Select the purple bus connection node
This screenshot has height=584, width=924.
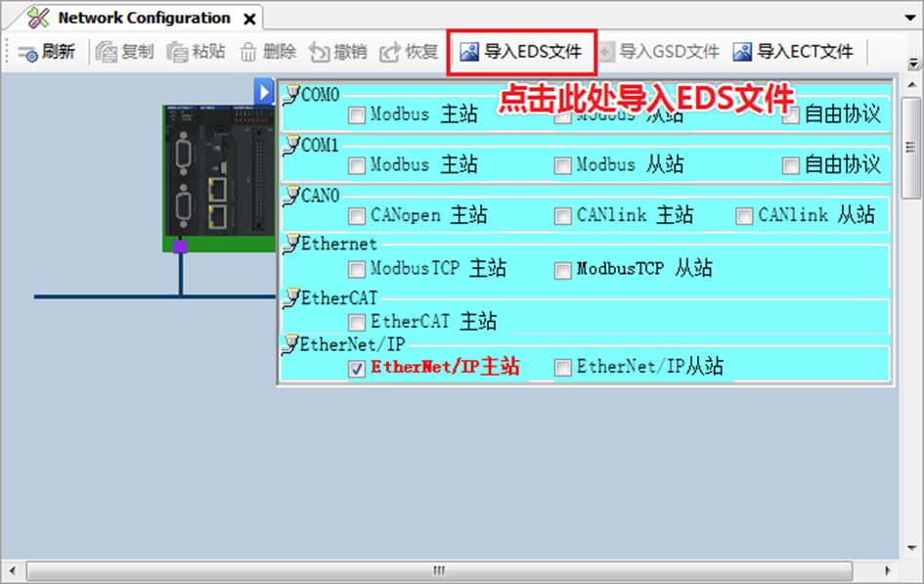point(180,247)
